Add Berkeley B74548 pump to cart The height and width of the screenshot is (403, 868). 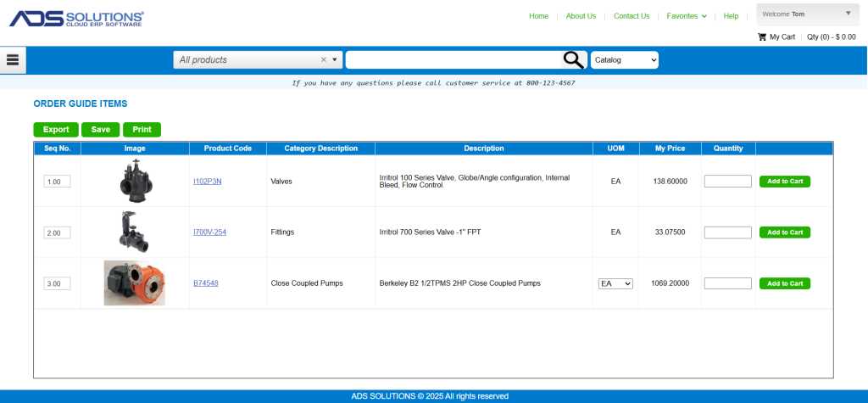point(784,283)
